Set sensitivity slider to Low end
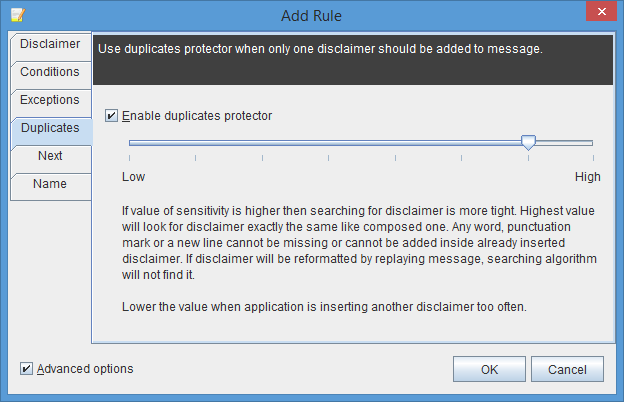 pyautogui.click(x=130, y=143)
